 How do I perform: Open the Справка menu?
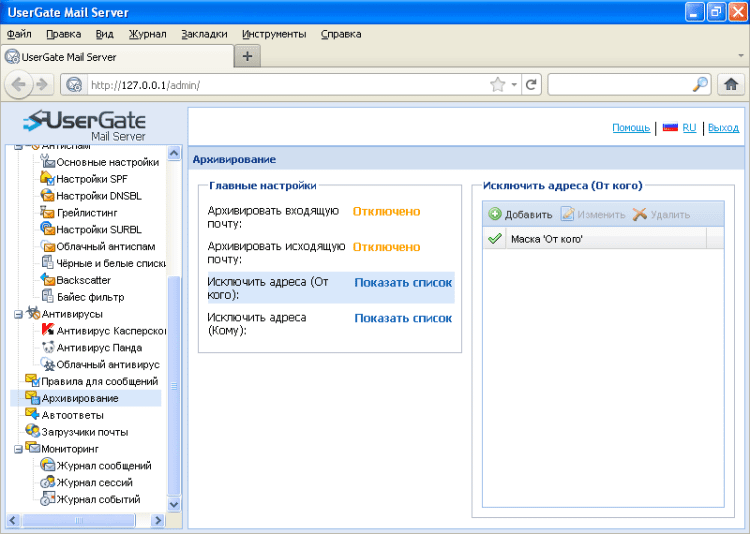[341, 34]
